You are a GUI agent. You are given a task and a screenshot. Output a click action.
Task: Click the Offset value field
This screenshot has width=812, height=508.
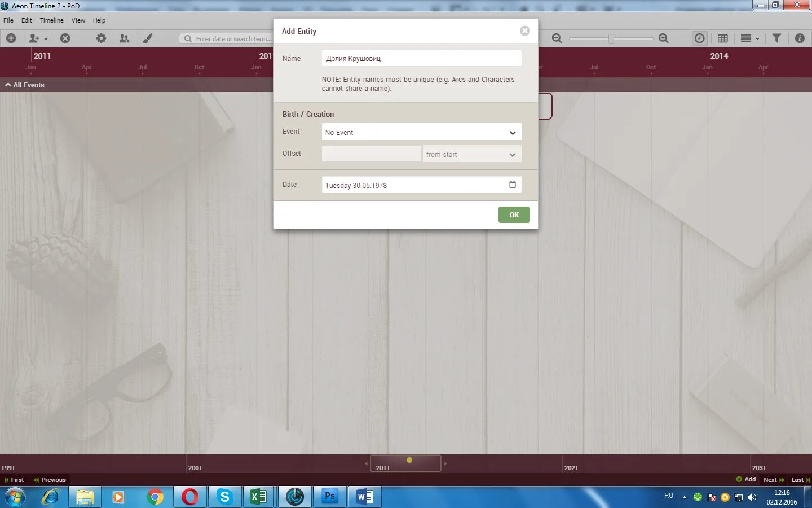coord(371,154)
